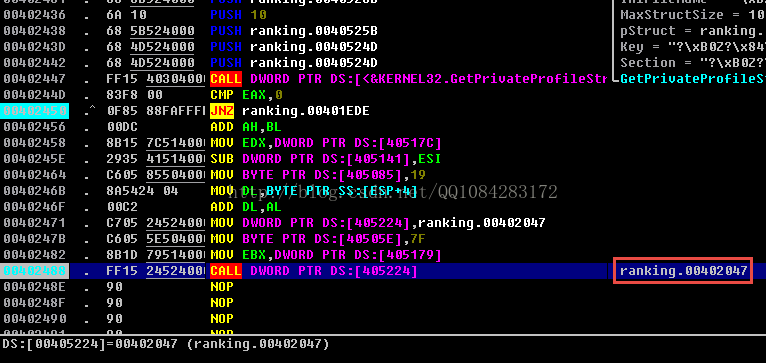Click the cyan GetPrivateProfileS comment
766x363 pixels.
point(693,79)
